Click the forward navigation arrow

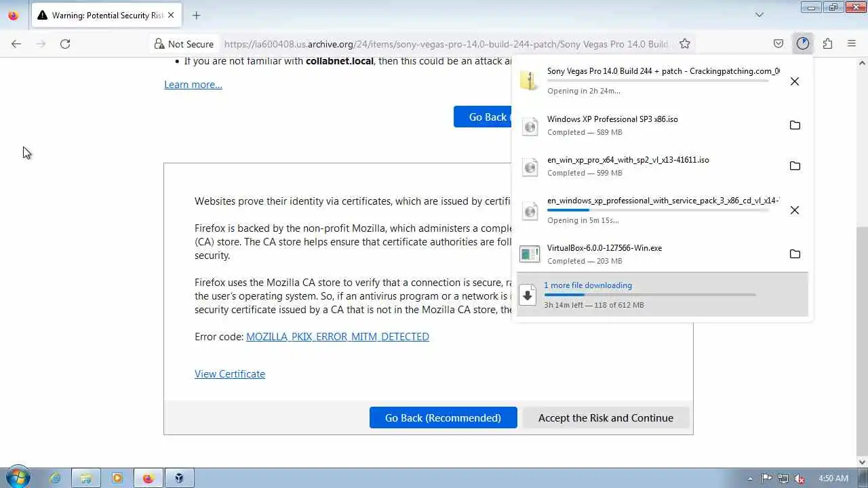41,44
